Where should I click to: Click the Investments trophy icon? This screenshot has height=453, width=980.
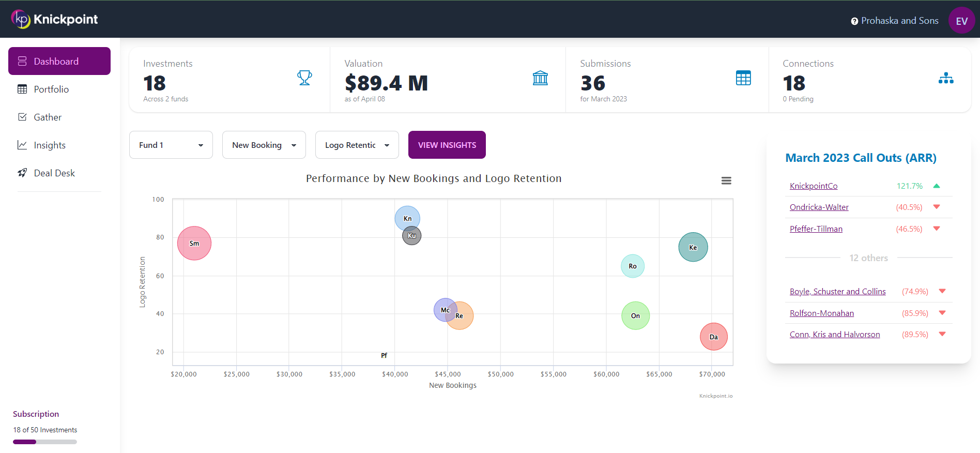click(x=304, y=78)
